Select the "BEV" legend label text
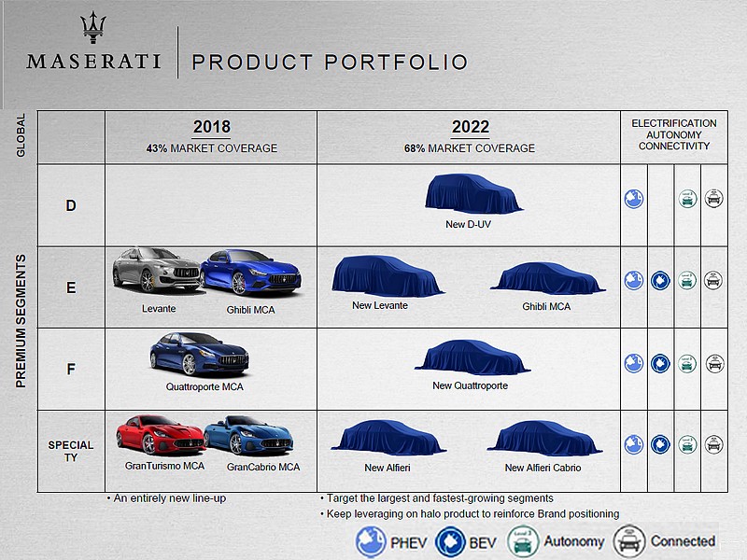 click(483, 543)
